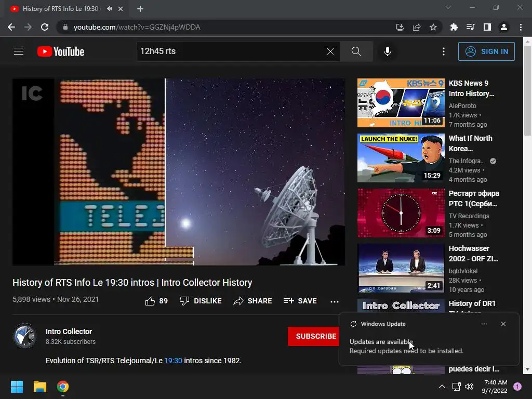Viewport: 532px width, 399px height.
Task: Open TV Recordings channel name
Action: [x=469, y=216]
